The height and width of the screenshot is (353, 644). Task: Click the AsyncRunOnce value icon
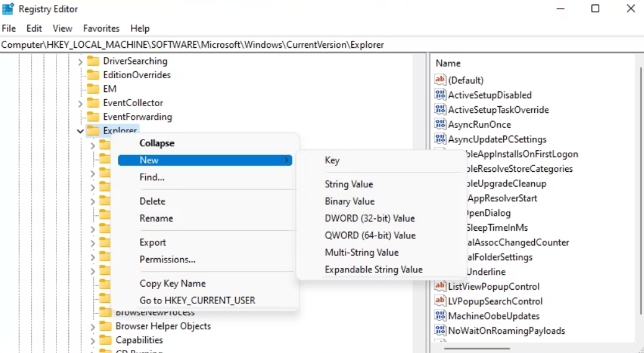point(440,124)
